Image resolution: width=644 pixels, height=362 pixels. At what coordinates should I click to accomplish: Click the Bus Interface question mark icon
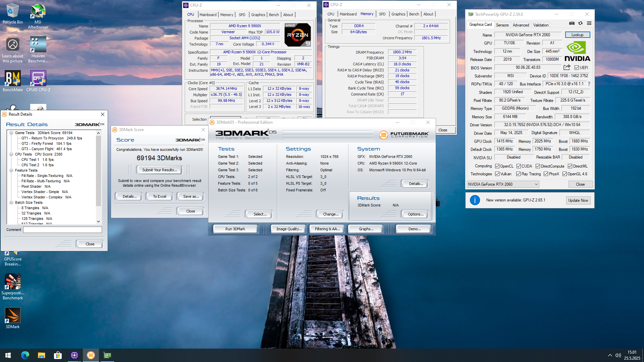point(589,84)
